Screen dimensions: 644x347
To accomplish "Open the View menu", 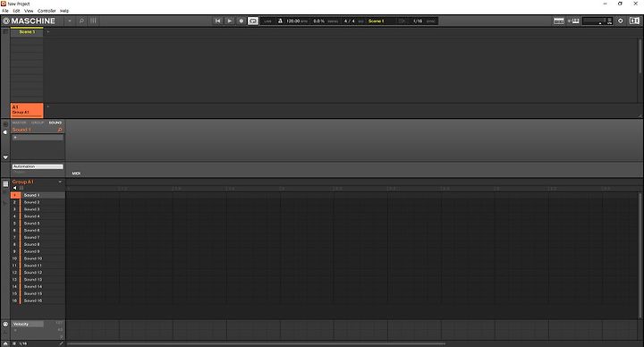I will [x=29, y=11].
